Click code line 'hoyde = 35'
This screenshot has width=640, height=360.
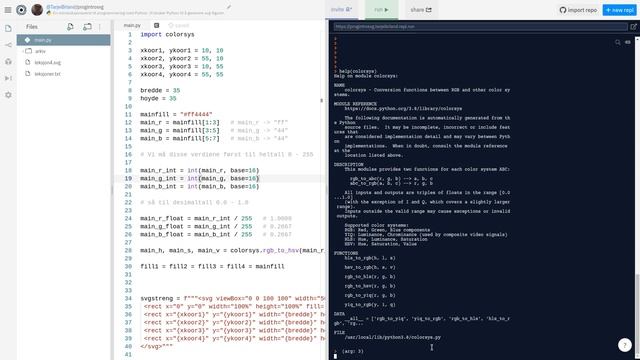pos(158,99)
